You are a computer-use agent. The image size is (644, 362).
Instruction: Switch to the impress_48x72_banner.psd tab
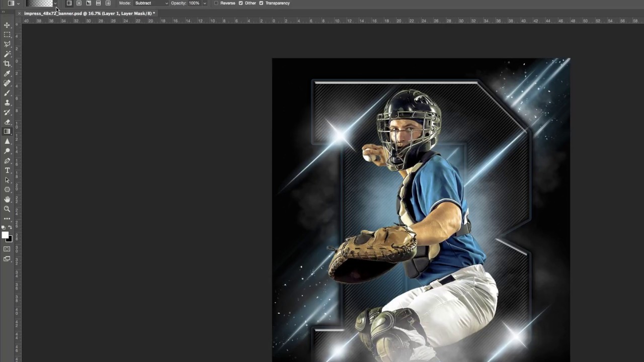(90, 13)
